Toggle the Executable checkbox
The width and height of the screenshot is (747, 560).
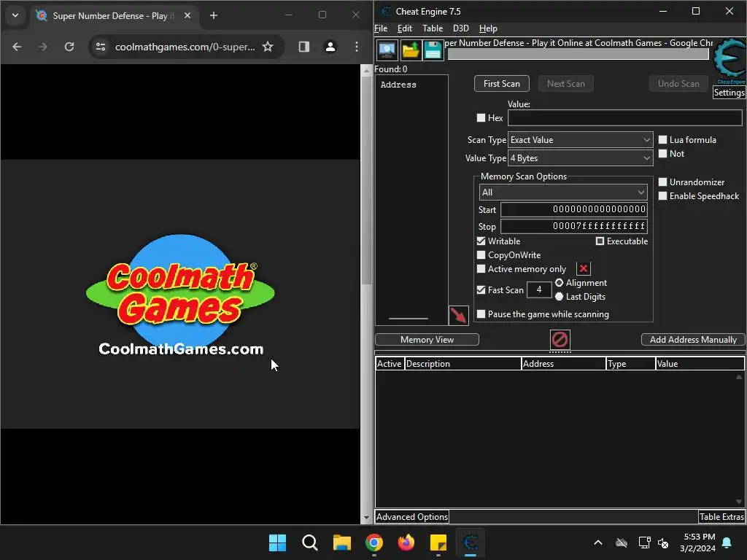tap(600, 241)
